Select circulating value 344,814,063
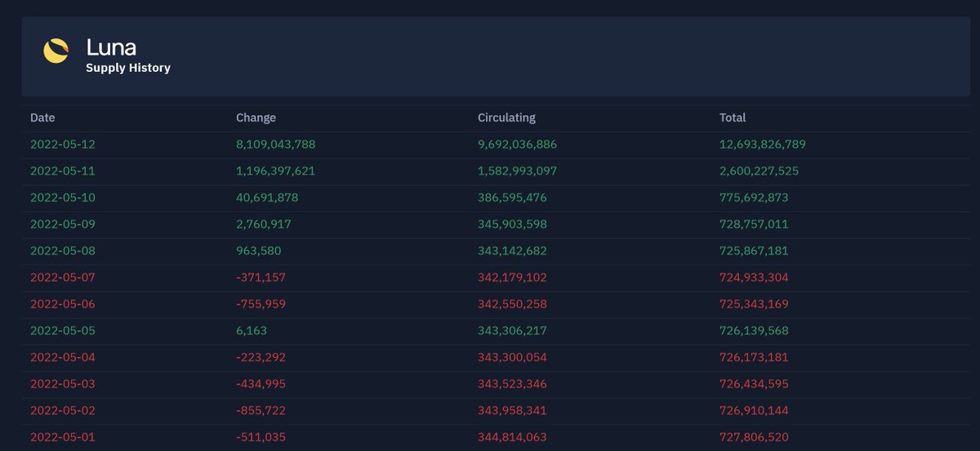Image resolution: width=980 pixels, height=451 pixels. (x=513, y=437)
